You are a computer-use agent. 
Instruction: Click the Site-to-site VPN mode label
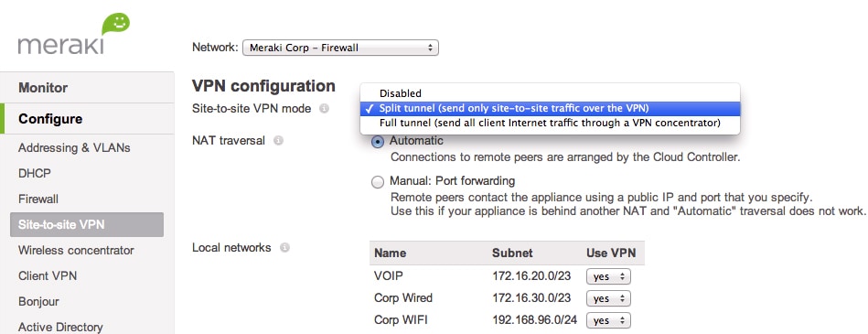click(252, 109)
